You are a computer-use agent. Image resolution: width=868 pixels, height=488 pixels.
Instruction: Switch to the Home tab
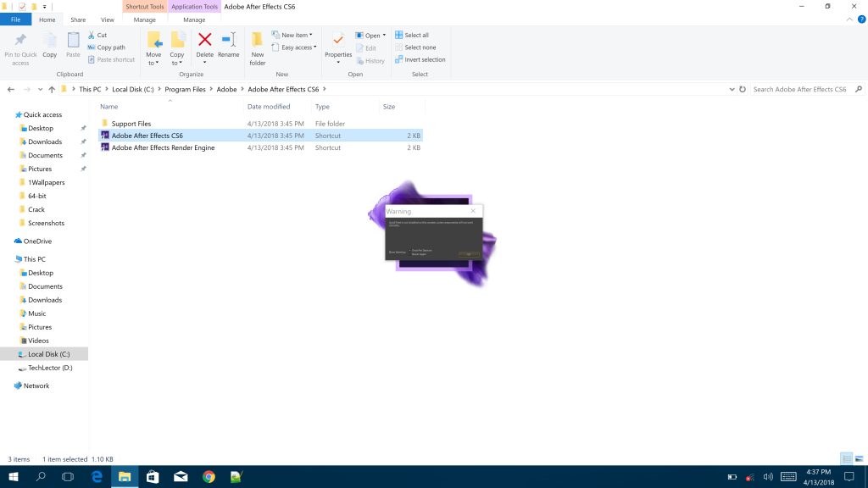tap(47, 19)
